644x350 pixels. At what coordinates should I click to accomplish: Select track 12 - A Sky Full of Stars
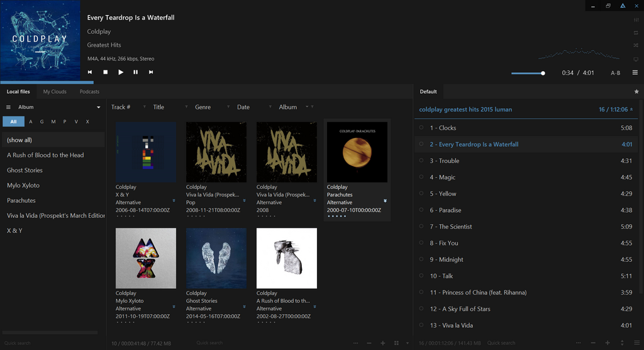526,309
